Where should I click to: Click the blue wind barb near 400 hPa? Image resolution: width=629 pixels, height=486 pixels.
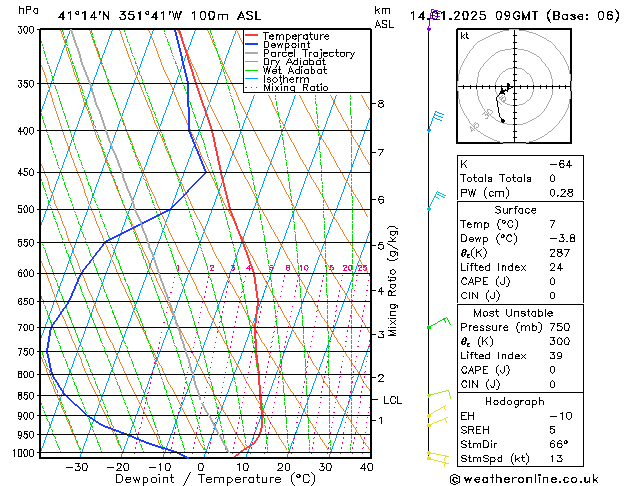pos(437,118)
